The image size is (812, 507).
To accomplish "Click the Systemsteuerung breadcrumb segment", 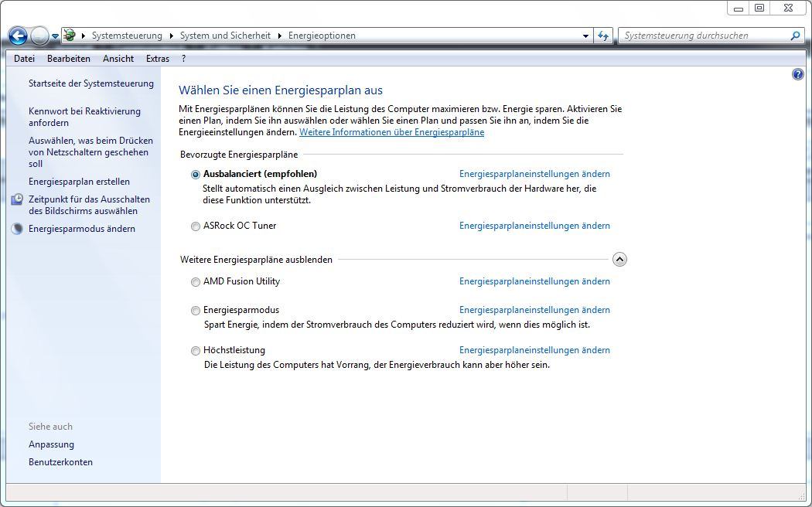I will [x=127, y=36].
